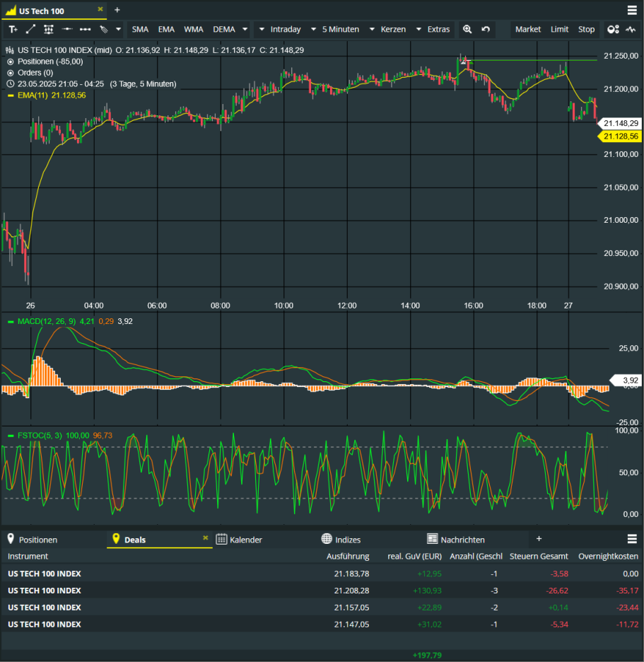Image resolution: width=644 pixels, height=662 pixels.
Task: Open the Intraday period dropdown
Action: pos(280,29)
